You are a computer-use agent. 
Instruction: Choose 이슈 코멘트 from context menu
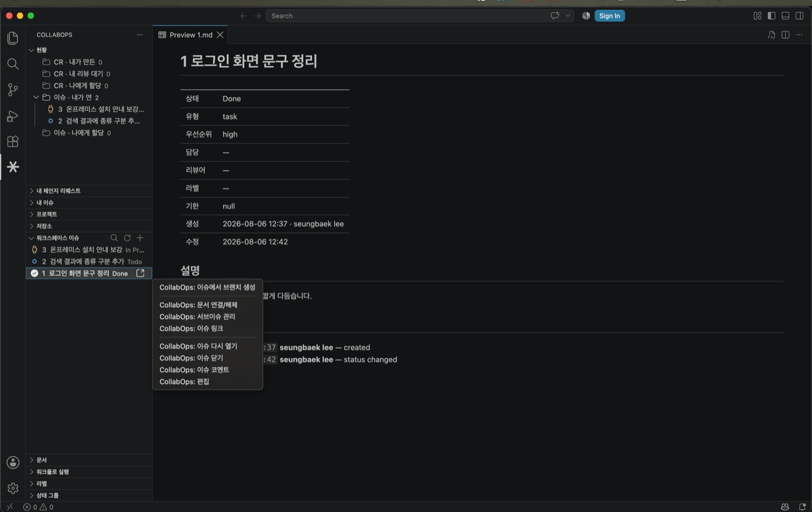(208, 370)
